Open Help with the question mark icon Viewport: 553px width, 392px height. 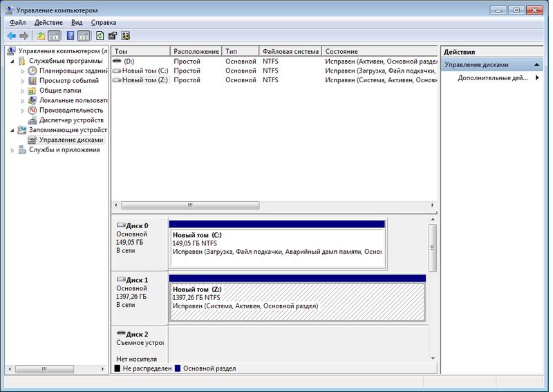click(x=71, y=36)
